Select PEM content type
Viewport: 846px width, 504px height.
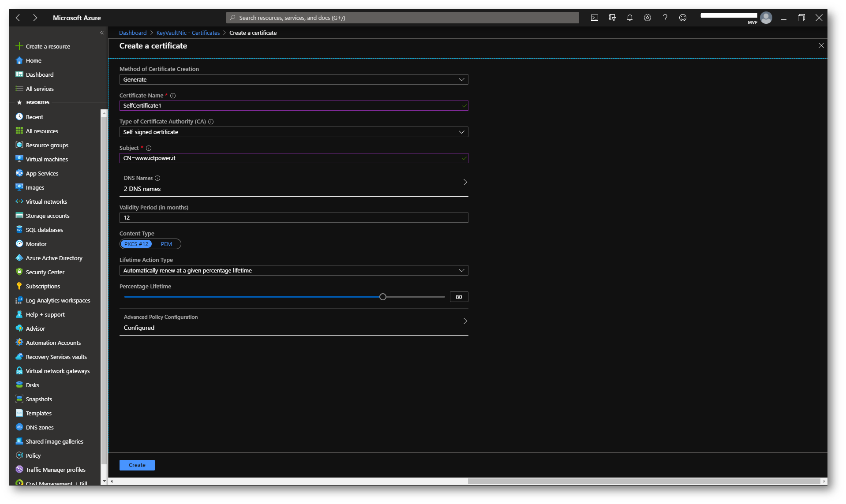[x=166, y=244]
